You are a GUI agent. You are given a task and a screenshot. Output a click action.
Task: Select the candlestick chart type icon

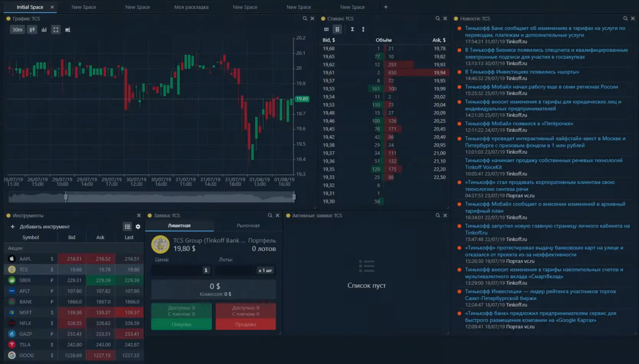click(32, 29)
